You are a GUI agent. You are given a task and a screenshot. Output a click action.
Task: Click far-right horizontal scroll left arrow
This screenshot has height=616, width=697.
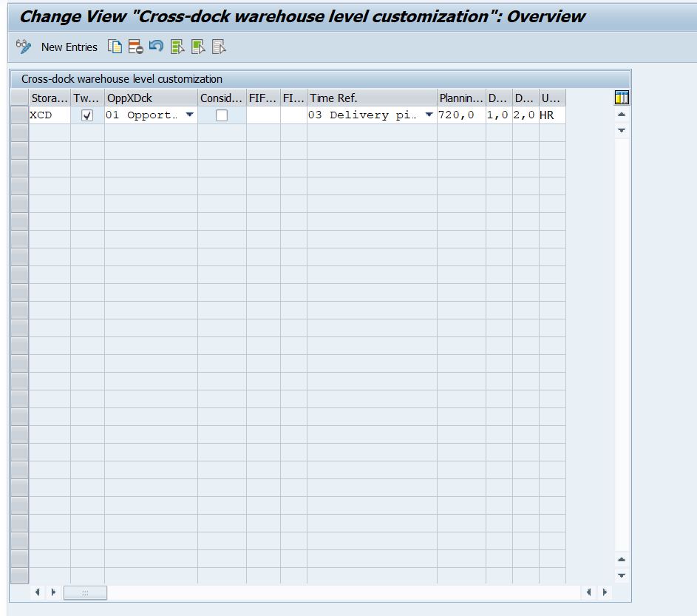coord(588,592)
